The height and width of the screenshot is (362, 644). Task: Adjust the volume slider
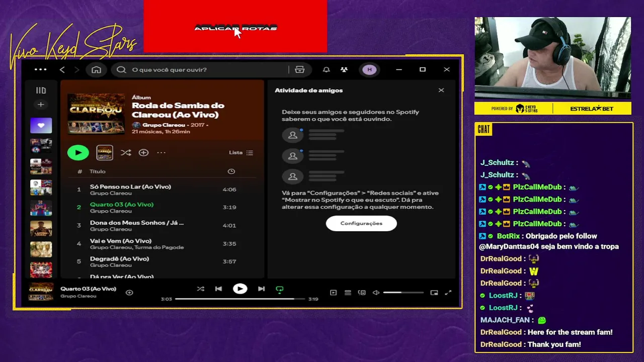(x=404, y=293)
